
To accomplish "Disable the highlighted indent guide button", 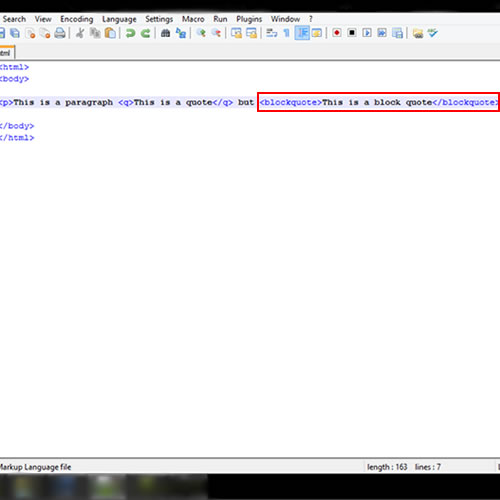I will coord(302,33).
